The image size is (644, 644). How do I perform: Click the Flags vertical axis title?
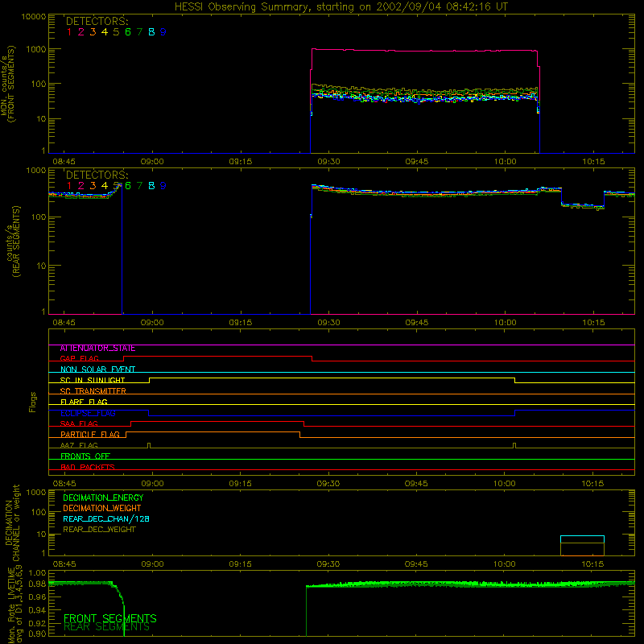(33, 402)
